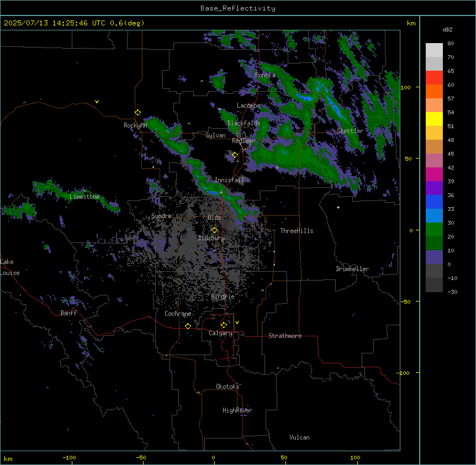Select the yellow diamond marker south of RedDeer

(235, 155)
